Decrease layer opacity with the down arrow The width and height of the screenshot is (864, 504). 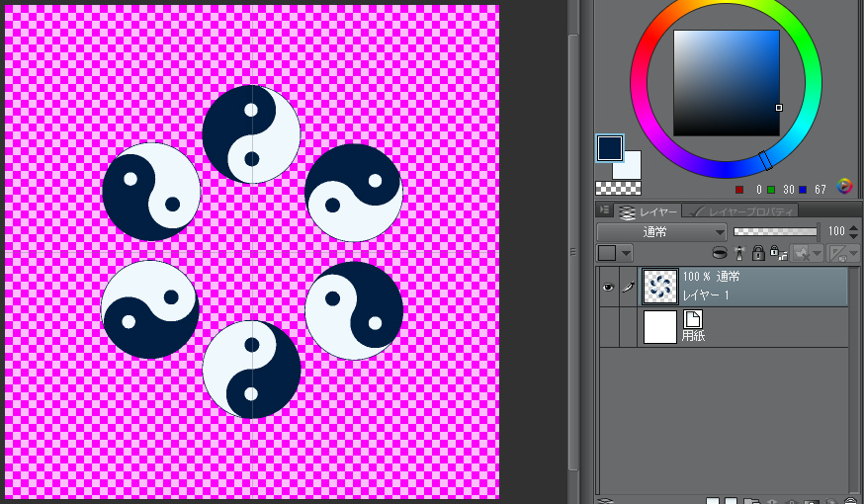(853, 236)
